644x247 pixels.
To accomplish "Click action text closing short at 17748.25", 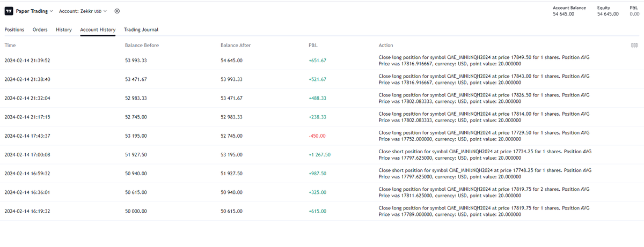I will point(485,174).
